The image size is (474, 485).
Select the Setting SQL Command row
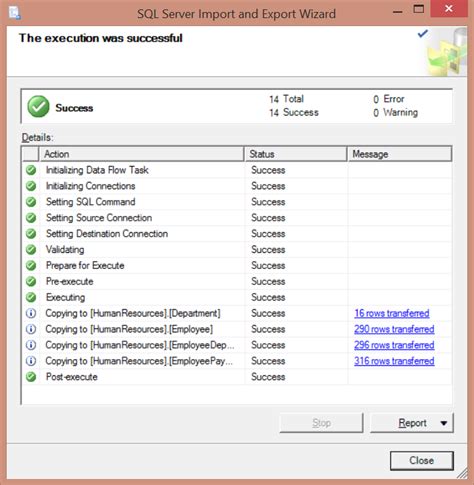(x=237, y=202)
